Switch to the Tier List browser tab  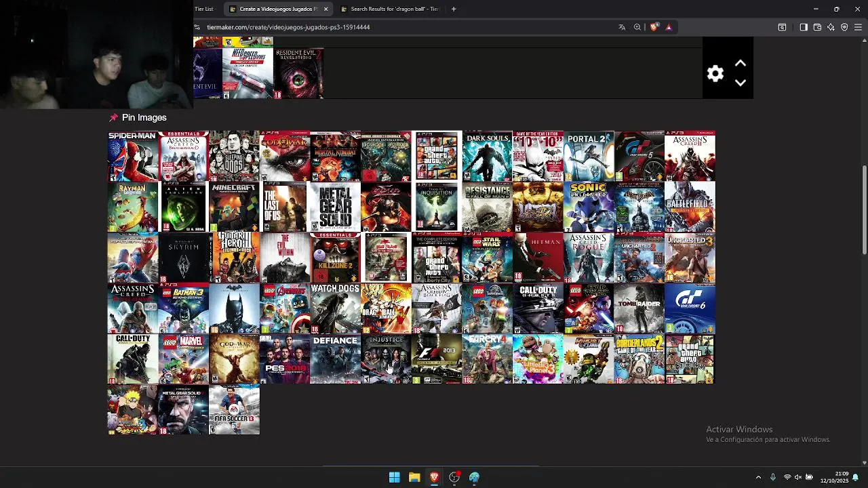(x=204, y=9)
